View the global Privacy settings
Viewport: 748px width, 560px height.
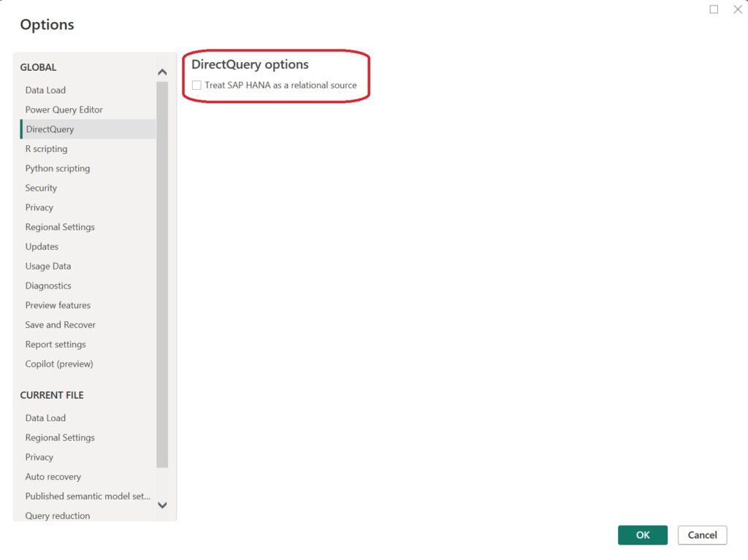(x=39, y=207)
